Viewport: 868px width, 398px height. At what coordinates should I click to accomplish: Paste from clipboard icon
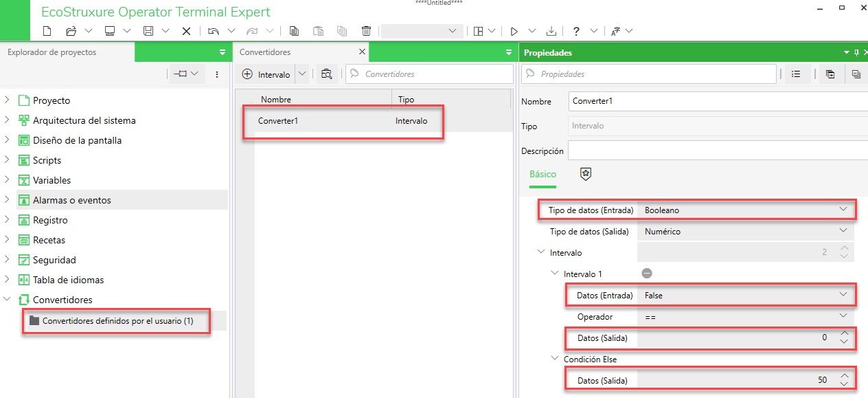[x=318, y=31]
